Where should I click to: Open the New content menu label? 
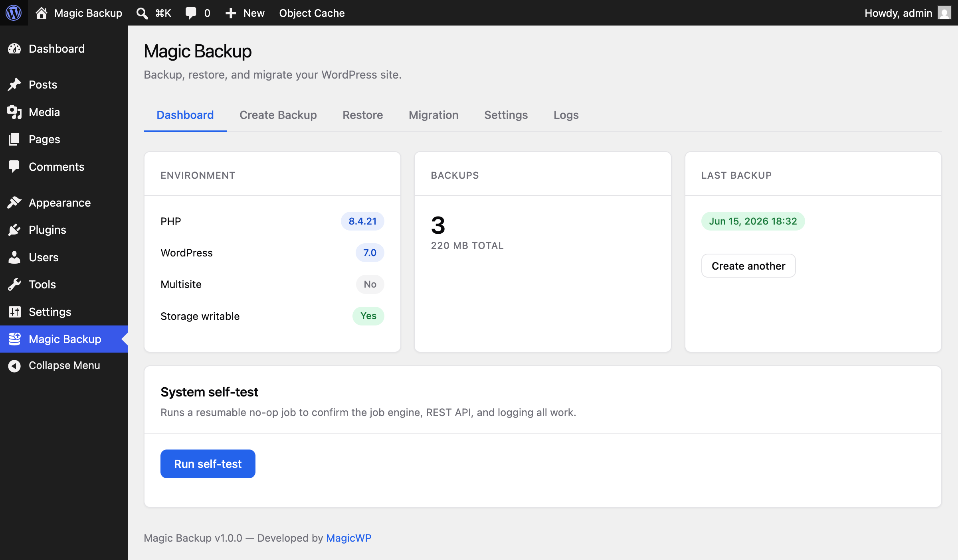coord(254,13)
